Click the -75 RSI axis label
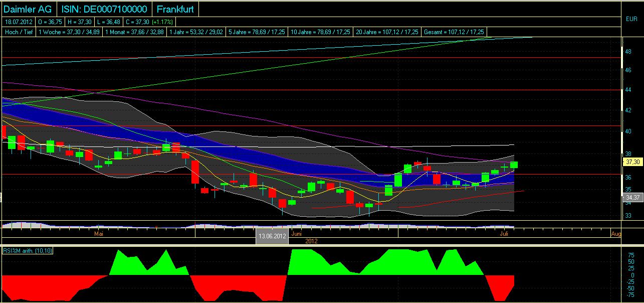This screenshot has width=644, height=303. pyautogui.click(x=630, y=294)
